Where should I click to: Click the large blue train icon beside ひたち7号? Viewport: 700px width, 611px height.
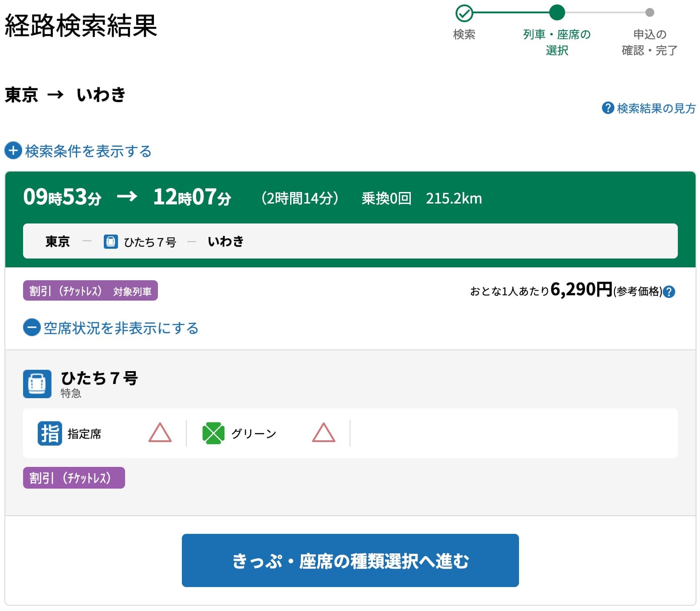point(37,384)
